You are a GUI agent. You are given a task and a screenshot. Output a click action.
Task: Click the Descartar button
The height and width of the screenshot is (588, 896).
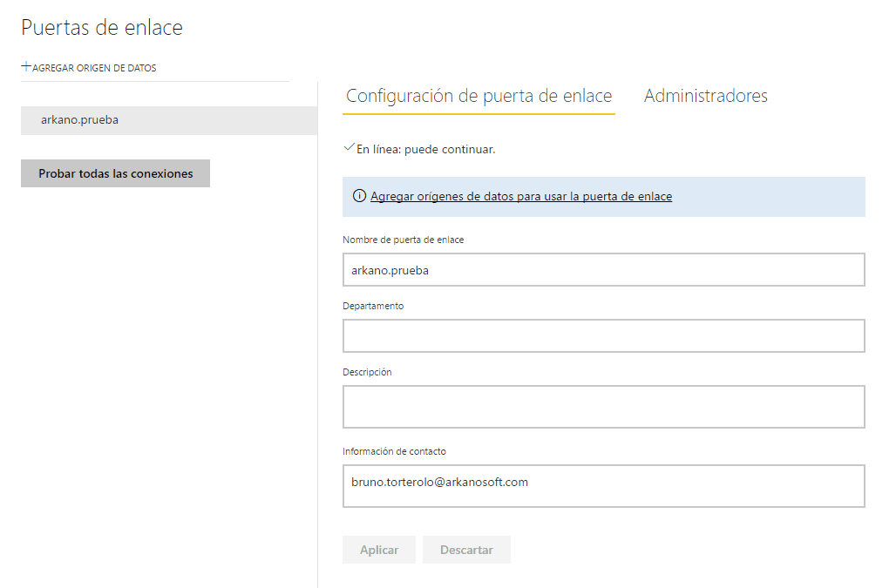click(x=466, y=550)
